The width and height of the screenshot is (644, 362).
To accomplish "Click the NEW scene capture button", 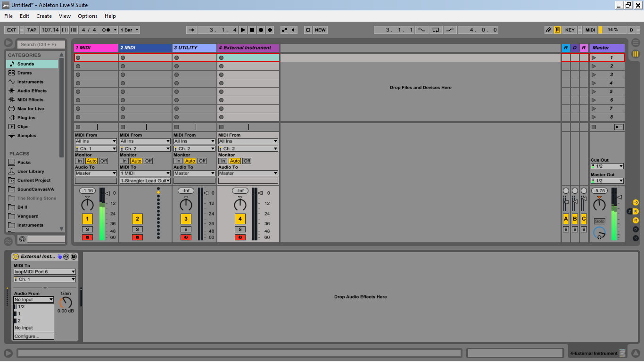I will [321, 30].
